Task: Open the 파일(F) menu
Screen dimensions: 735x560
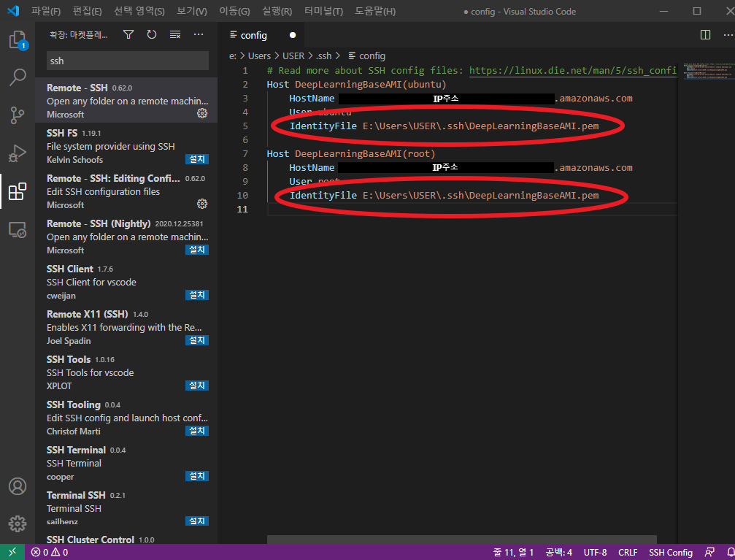Action: click(46, 11)
